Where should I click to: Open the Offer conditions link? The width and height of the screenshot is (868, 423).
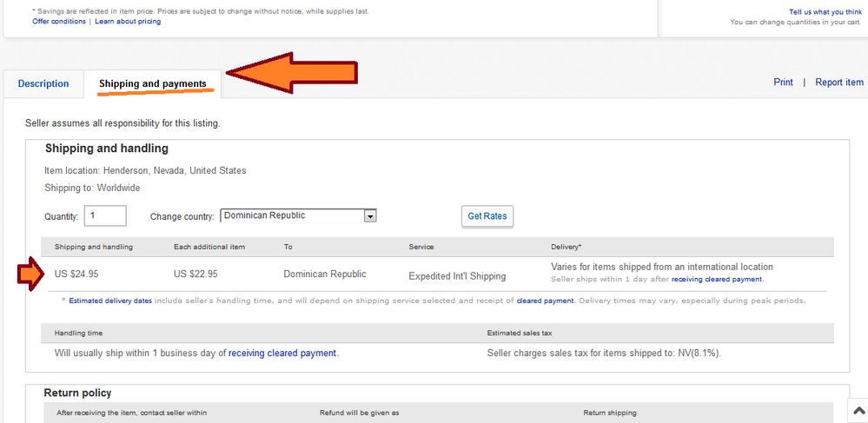pyautogui.click(x=59, y=21)
